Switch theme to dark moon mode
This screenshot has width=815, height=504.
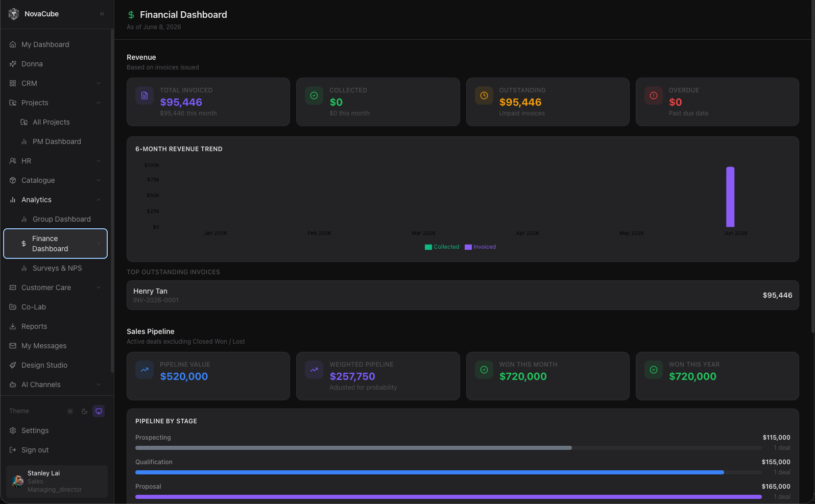(84, 411)
